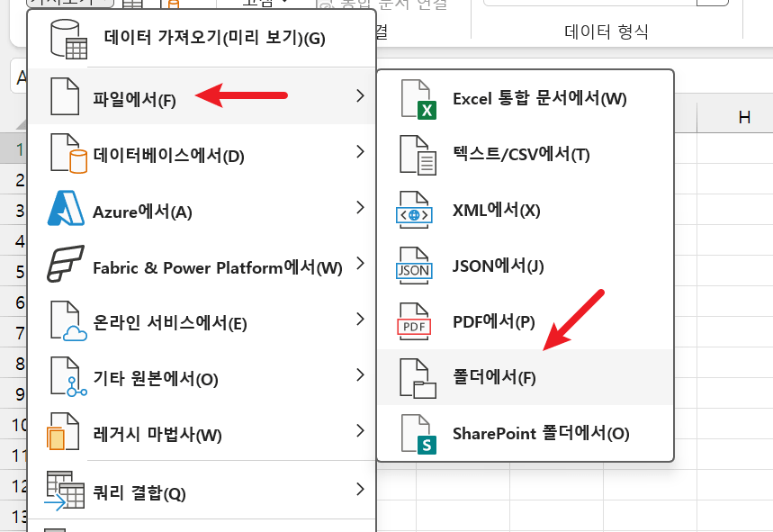The height and width of the screenshot is (532, 773).
Task: Select JSON에서(J) option
Action: click(x=526, y=266)
